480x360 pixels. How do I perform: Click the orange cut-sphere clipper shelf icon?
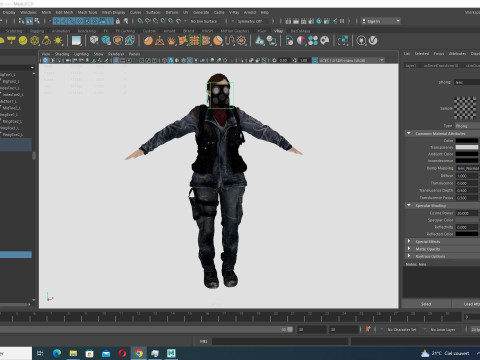pyautogui.click(x=218, y=41)
